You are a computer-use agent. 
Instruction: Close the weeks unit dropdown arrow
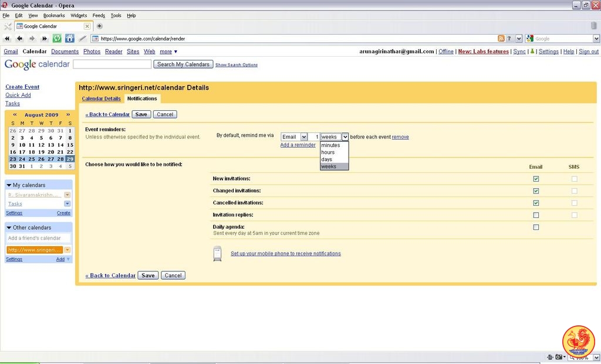[345, 137]
